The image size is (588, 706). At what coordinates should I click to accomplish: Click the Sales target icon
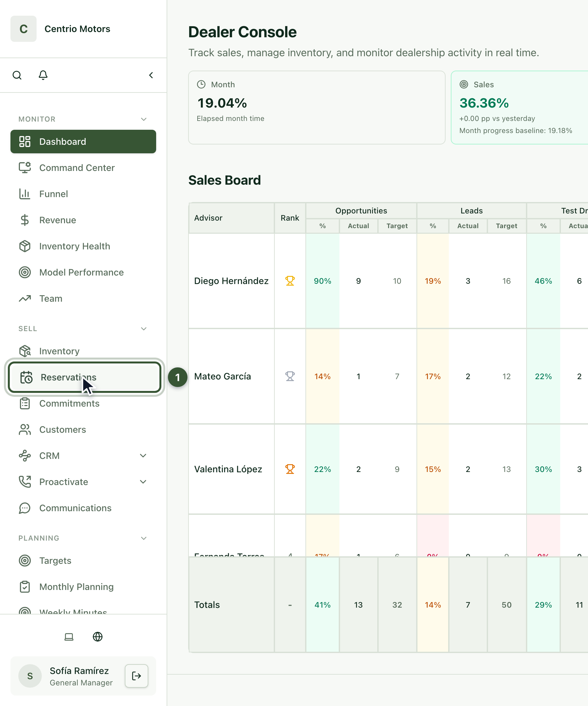464,84
